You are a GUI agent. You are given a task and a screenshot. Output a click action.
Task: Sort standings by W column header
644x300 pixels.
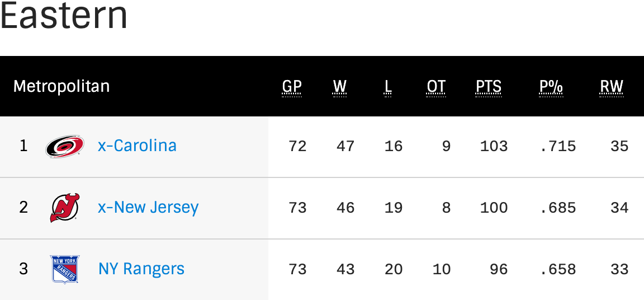[340, 87]
